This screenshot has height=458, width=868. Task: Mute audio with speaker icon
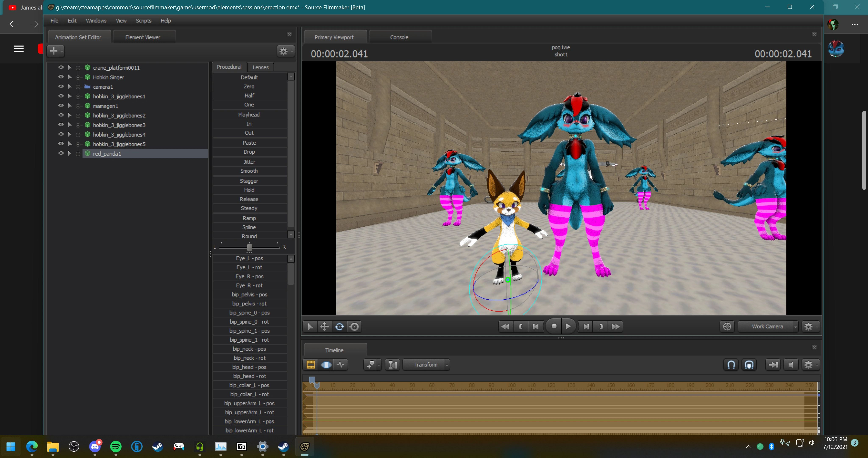click(x=790, y=364)
